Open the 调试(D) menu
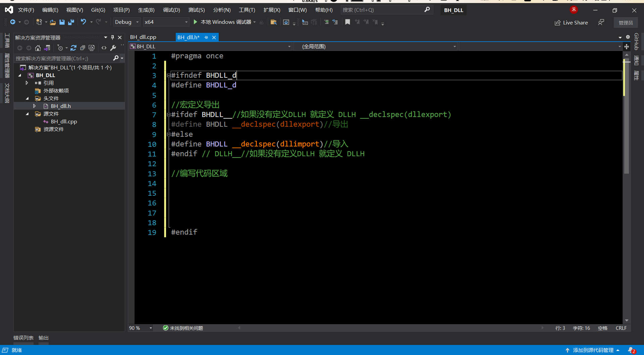Viewport: 644px width, 355px height. [x=171, y=10]
